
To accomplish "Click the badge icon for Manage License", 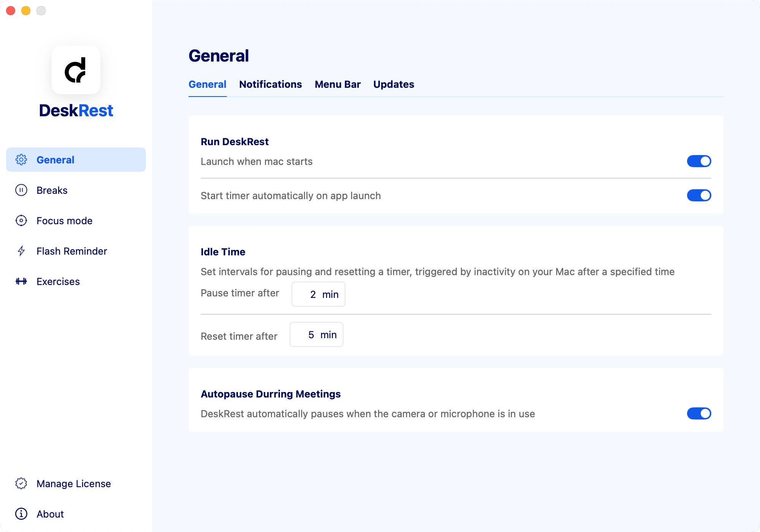I will [x=21, y=483].
